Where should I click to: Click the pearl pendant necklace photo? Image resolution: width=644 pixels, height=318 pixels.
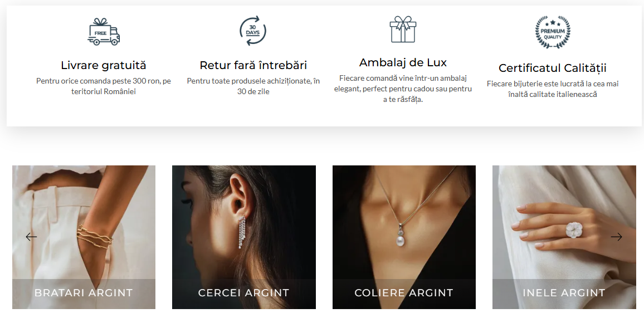(x=404, y=222)
